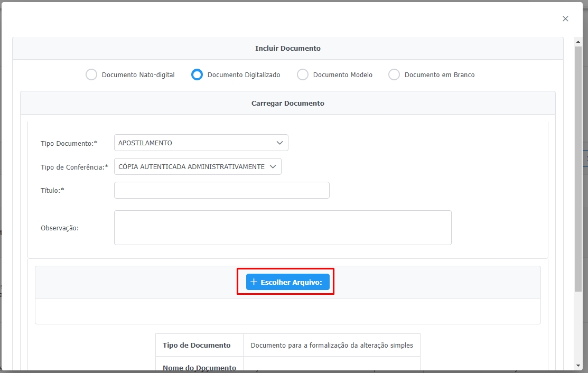Expand the Tipo de Conferência dropdown

[198, 166]
